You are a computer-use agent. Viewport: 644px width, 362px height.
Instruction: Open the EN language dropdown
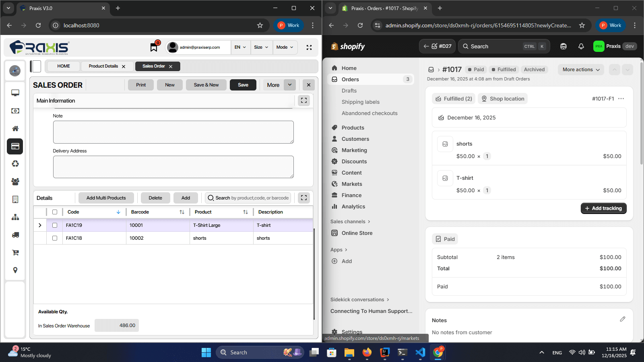240,47
